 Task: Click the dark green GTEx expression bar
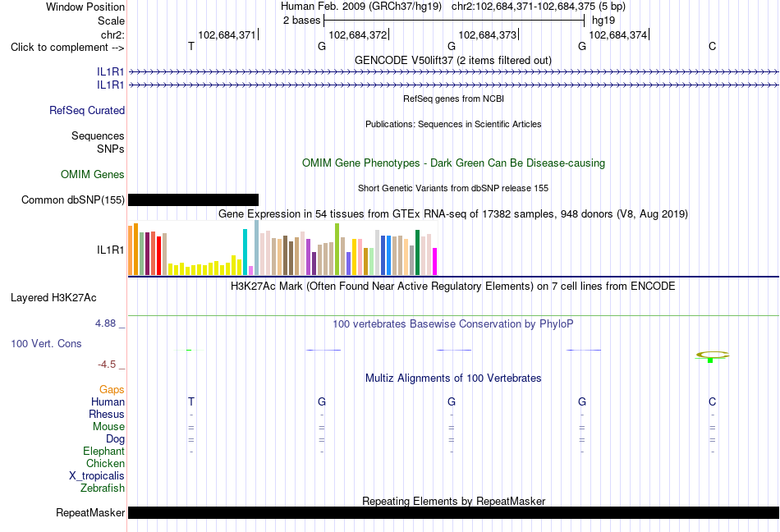(x=417, y=253)
